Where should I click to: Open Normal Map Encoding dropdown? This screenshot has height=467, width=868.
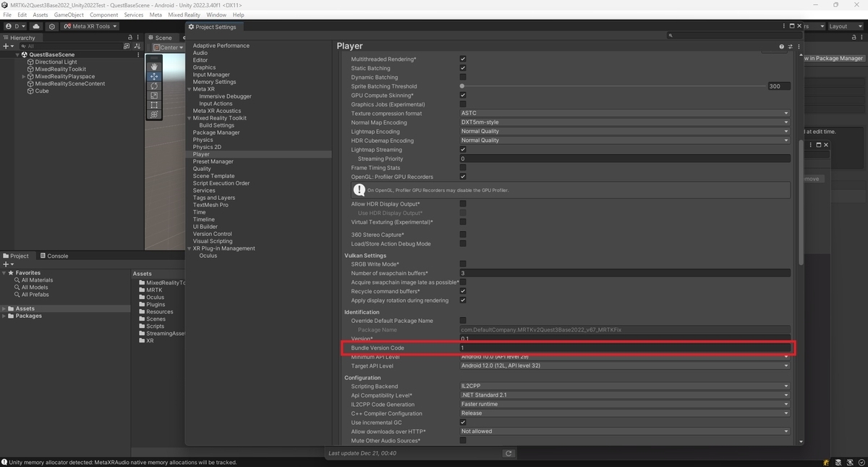[625, 122]
